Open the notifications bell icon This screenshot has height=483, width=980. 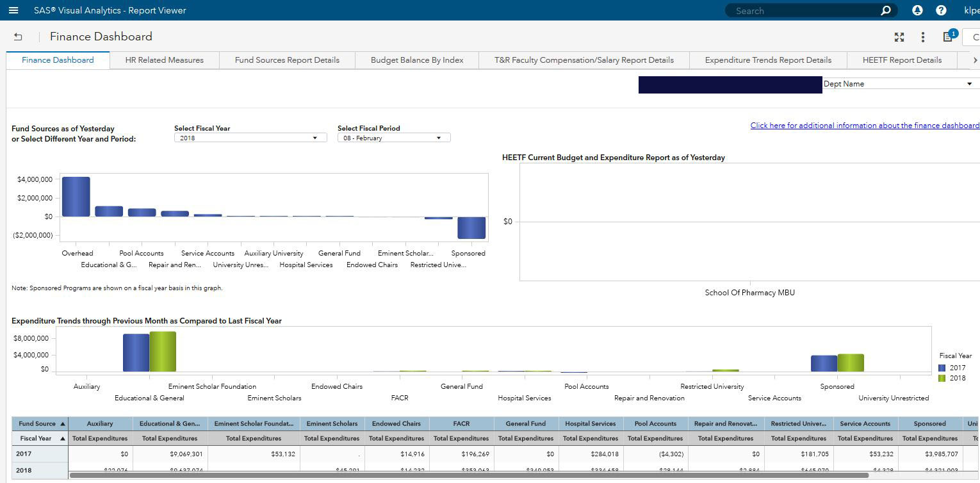click(x=917, y=10)
